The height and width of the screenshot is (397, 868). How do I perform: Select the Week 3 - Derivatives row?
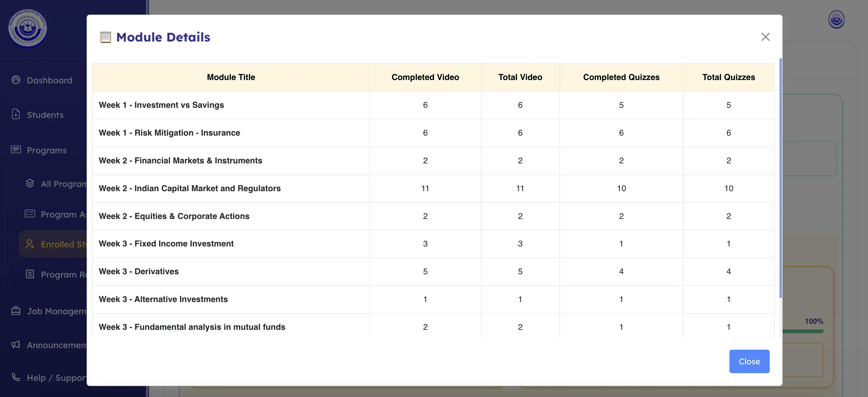[x=433, y=271]
